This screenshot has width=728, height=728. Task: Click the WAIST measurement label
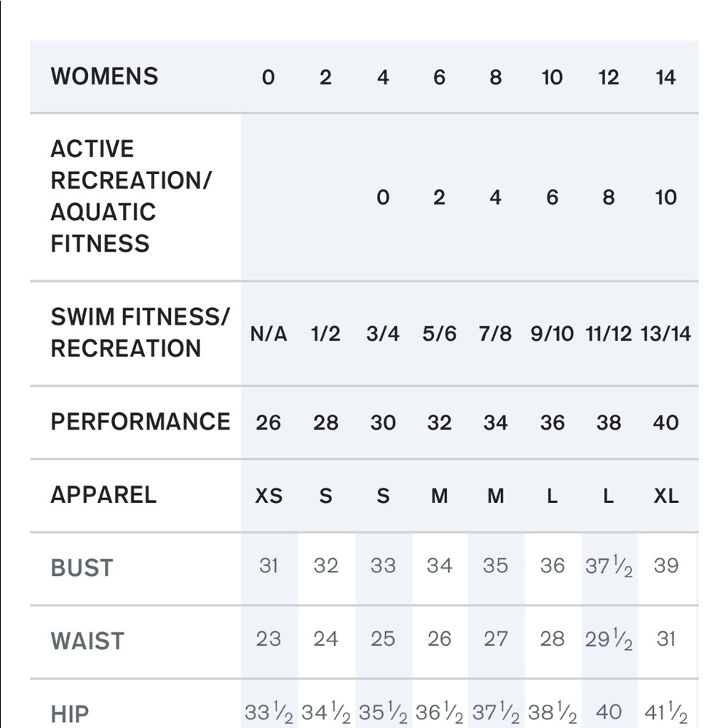click(x=87, y=641)
